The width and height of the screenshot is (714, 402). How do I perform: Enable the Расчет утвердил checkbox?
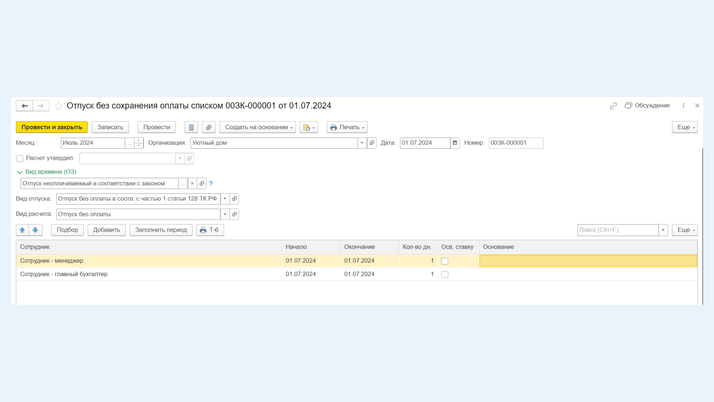tap(20, 158)
